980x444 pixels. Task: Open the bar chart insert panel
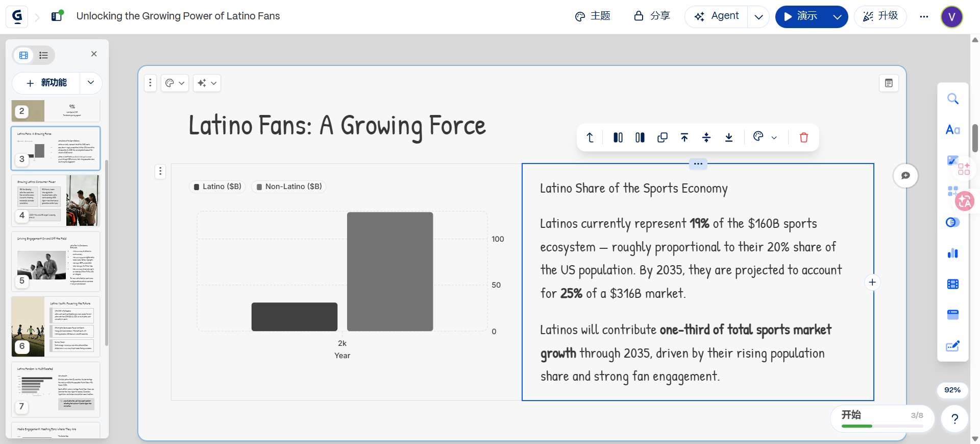(x=952, y=253)
